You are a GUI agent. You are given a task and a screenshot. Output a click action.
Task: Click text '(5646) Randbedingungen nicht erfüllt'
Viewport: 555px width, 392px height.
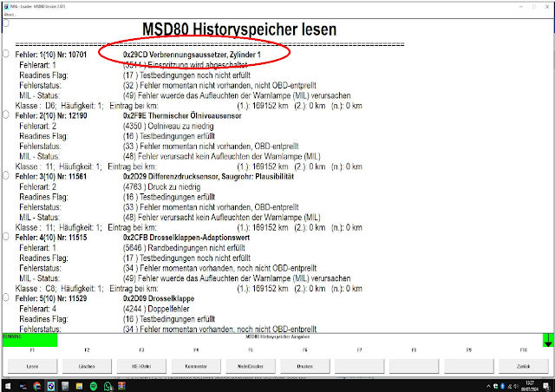click(x=184, y=247)
